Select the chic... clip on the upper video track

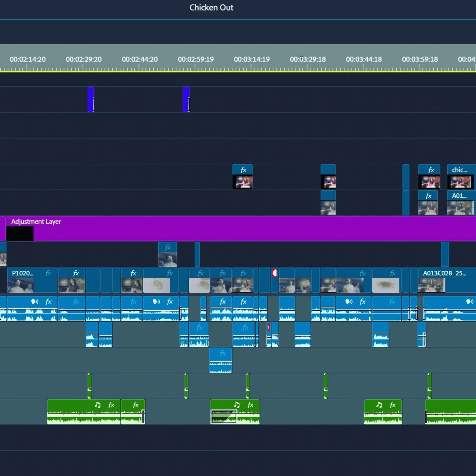[461, 177]
